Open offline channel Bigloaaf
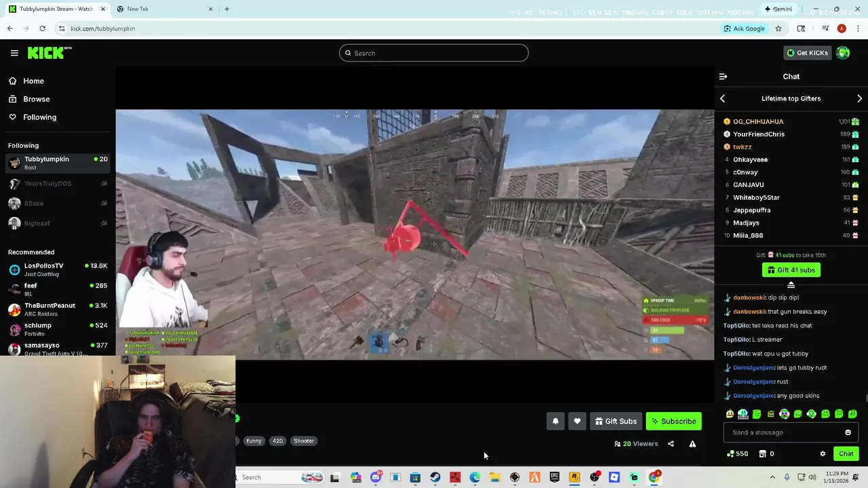Screen dimensions: 868x488 tap(57, 223)
